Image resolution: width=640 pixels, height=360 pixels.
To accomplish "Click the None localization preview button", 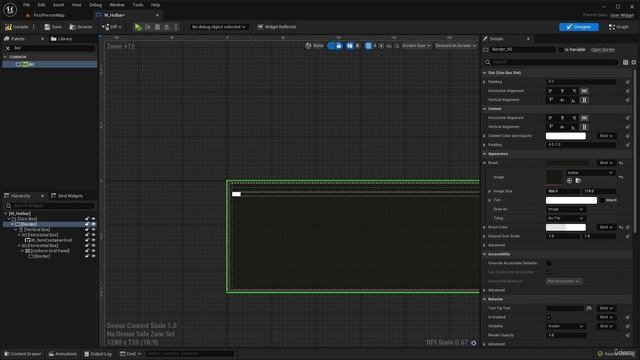I will coord(315,46).
